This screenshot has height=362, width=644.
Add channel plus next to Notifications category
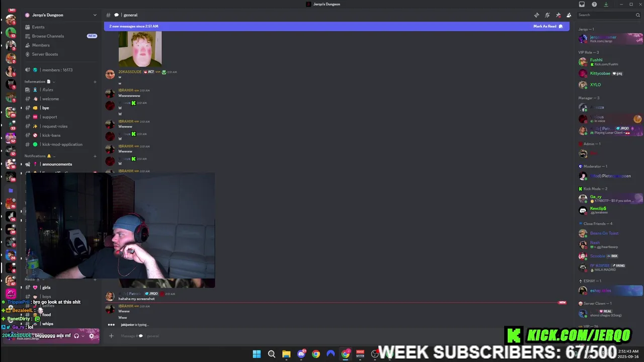(95, 156)
